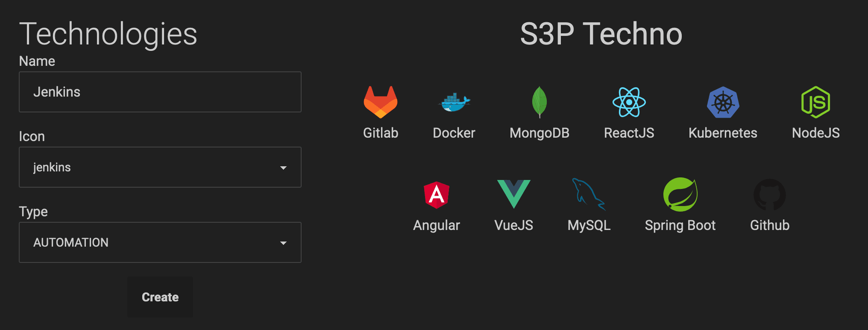
Task: Click the MongoDB label text
Action: pos(540,133)
